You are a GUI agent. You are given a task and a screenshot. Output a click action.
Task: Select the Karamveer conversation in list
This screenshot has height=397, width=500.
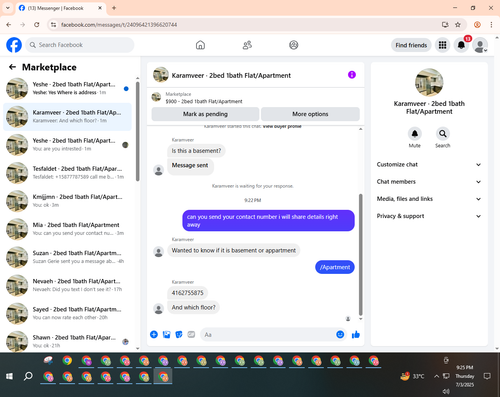tap(67, 117)
